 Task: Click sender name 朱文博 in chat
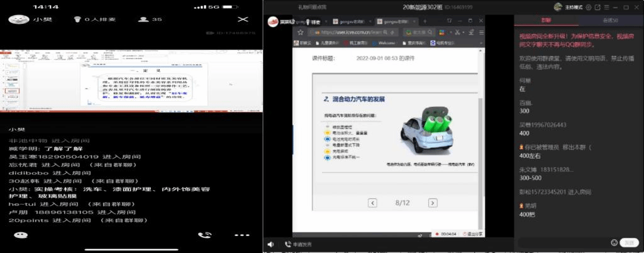tap(527, 169)
